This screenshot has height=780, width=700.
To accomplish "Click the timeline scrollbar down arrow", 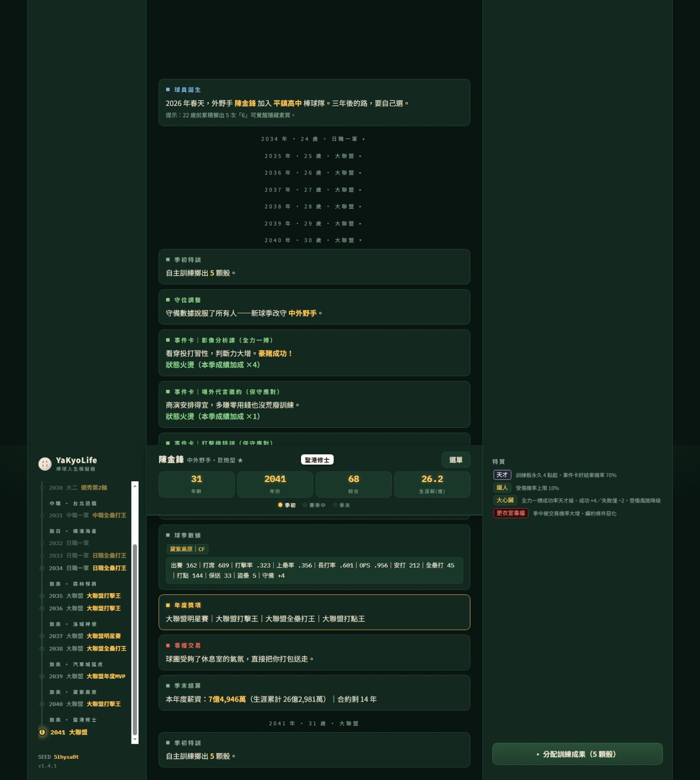I will pyautogui.click(x=135, y=740).
